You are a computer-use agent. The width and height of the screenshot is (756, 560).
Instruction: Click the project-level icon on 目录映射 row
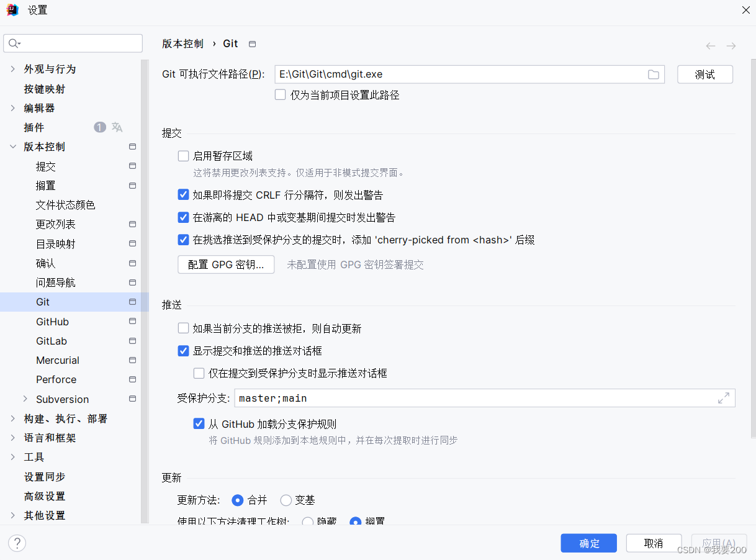[x=132, y=244]
